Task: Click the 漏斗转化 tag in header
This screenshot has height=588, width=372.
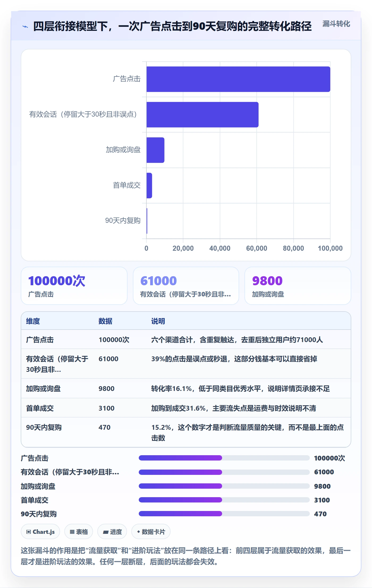Action: (x=336, y=24)
